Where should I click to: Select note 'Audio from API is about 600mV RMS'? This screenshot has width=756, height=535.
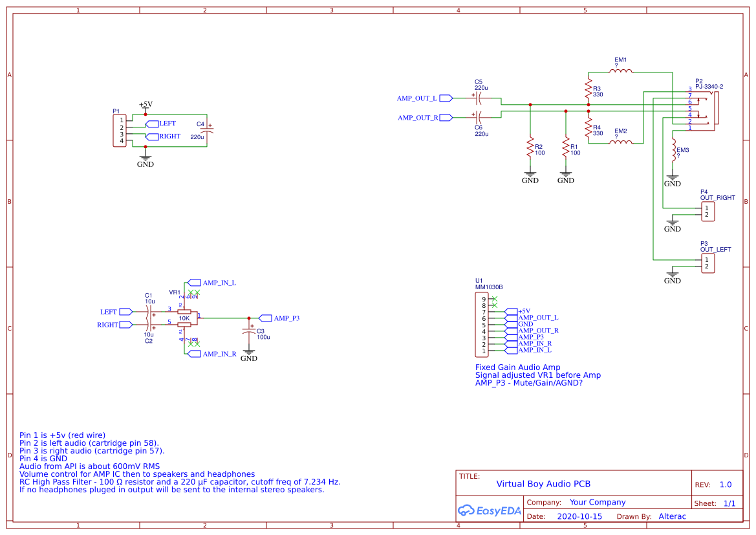pos(90,466)
